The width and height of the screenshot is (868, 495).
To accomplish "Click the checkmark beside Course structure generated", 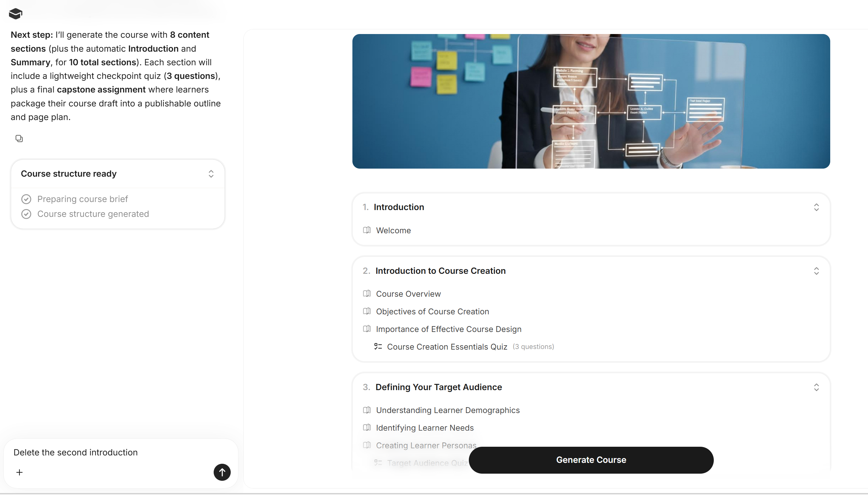I will click(26, 214).
